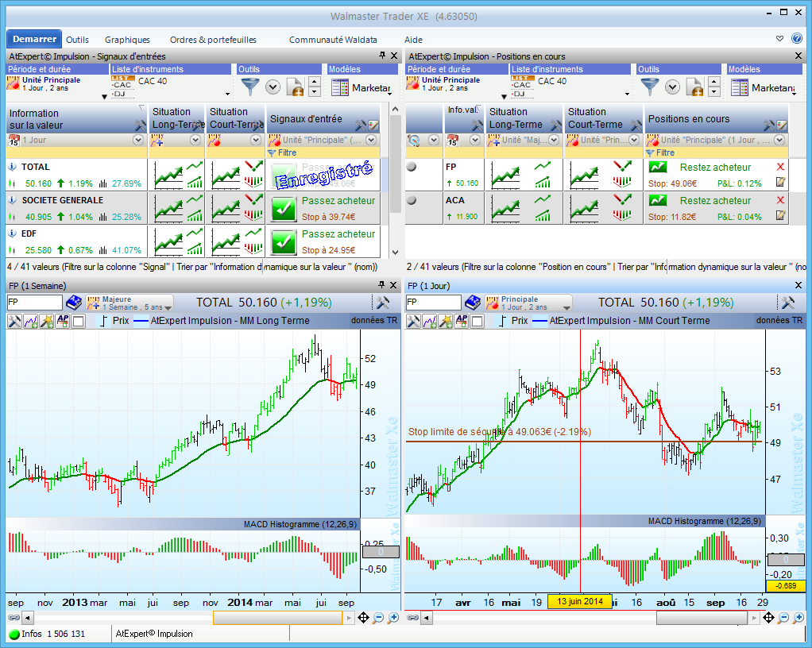812x648 pixels.
Task: Click green check Passez acheteur for EDF
Action: tap(284, 242)
